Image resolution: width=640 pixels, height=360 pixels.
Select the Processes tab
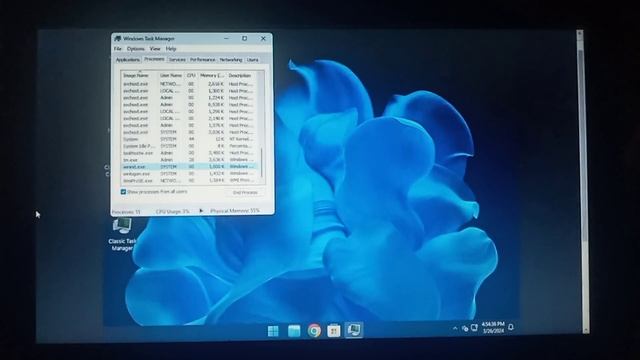click(154, 59)
